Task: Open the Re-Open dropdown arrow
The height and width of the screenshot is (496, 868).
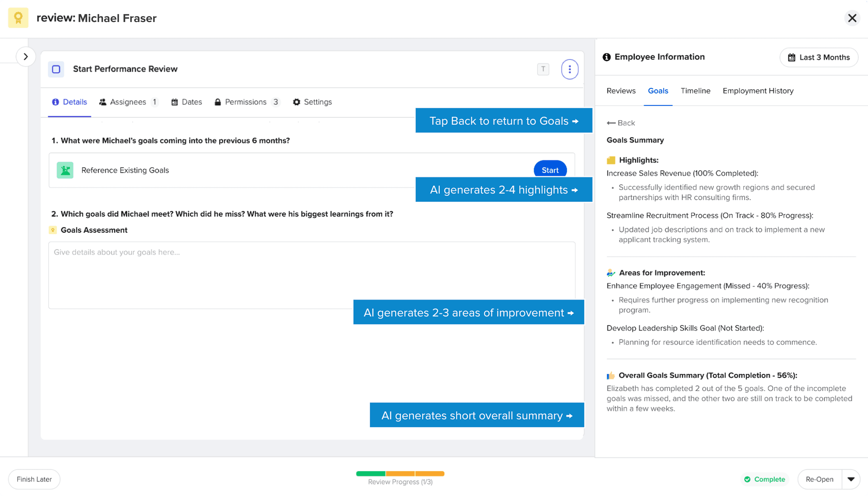Action: click(x=851, y=479)
